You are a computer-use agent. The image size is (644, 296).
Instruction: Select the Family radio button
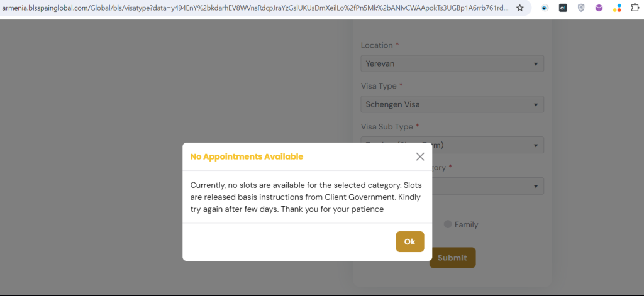(448, 224)
